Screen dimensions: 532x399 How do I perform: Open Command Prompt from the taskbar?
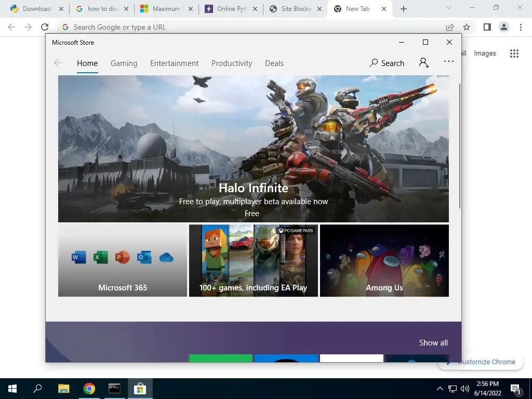(114, 389)
